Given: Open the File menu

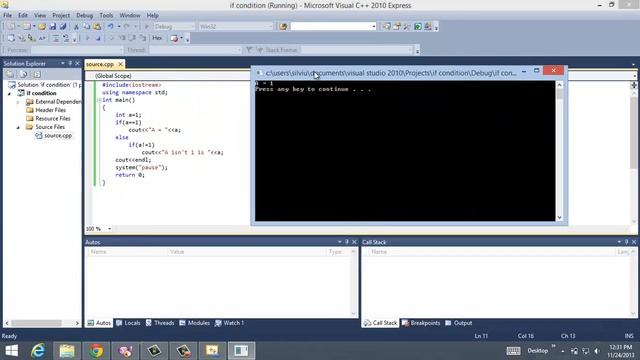Looking at the screenshot, I should (x=7, y=16).
